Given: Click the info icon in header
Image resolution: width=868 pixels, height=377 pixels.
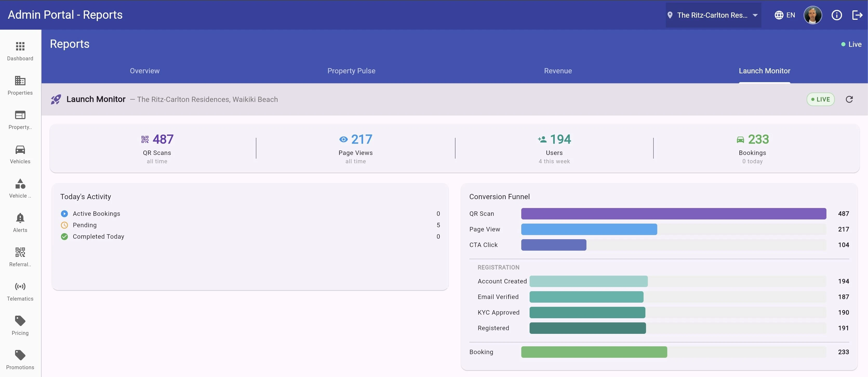Looking at the screenshot, I should click(837, 15).
